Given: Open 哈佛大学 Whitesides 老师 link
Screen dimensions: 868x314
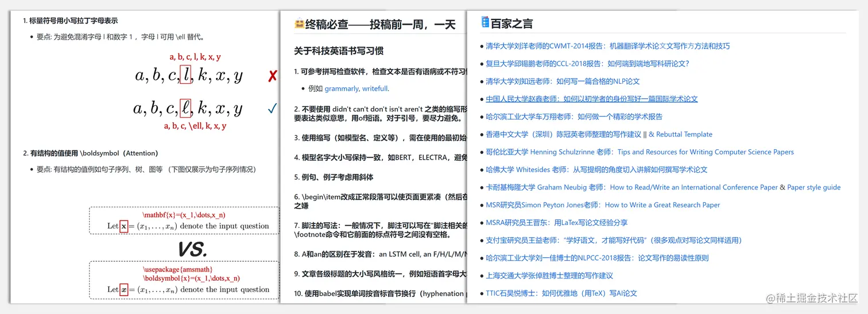Looking at the screenshot, I should [596, 169].
